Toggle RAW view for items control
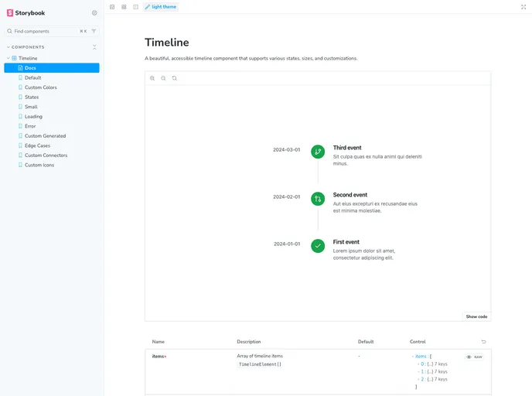532x396 pixels. pos(475,357)
